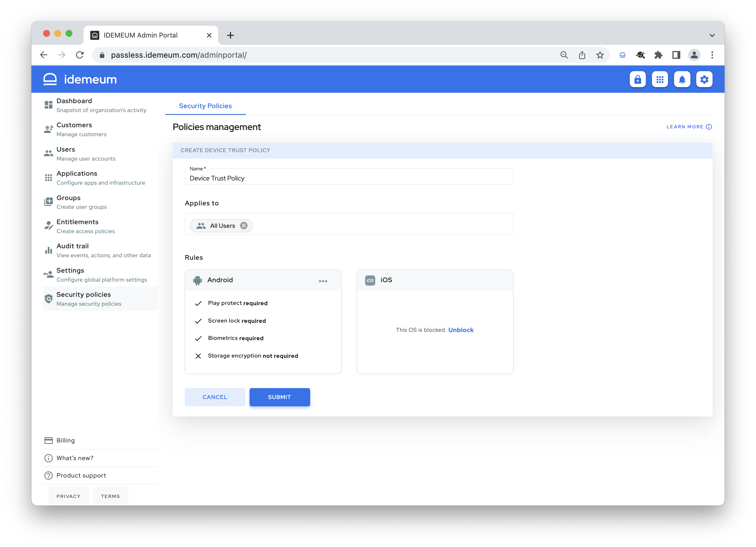Click the Groups sidebar icon

(49, 201)
